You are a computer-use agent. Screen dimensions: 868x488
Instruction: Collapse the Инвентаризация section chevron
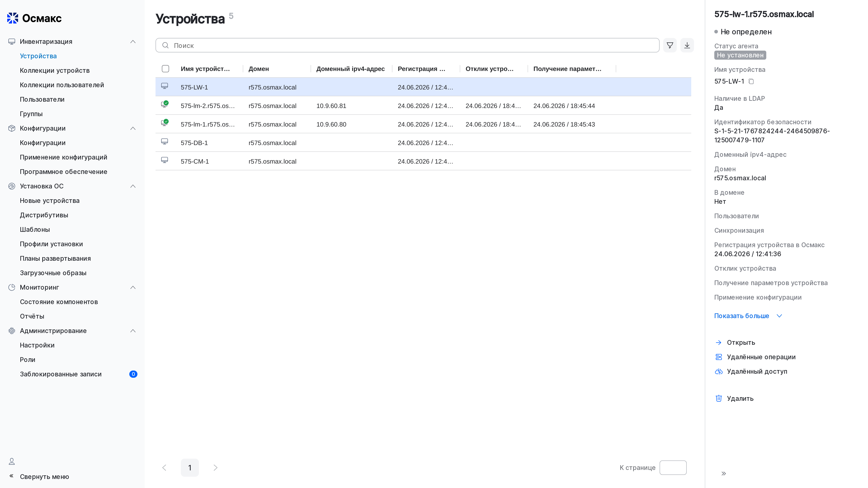click(x=133, y=41)
